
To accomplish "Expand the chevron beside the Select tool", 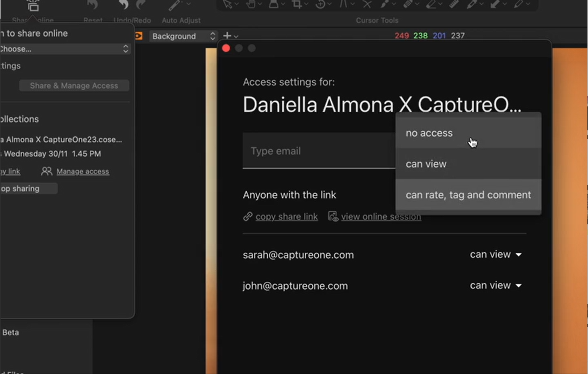I will (237, 4).
